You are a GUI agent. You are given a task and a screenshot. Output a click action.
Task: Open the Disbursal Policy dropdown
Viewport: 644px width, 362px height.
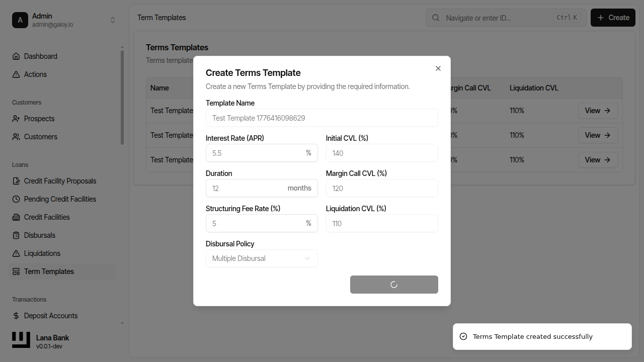coord(262,258)
